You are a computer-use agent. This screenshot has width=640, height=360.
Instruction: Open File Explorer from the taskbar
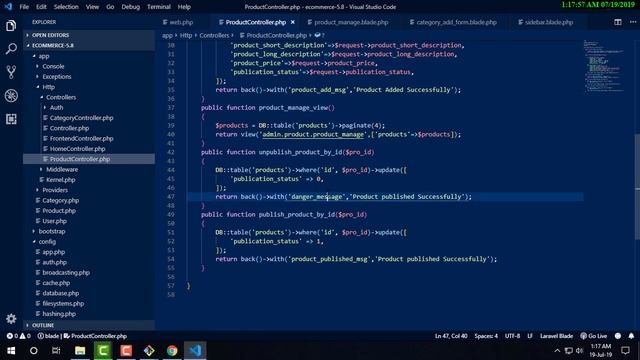[x=80, y=351]
